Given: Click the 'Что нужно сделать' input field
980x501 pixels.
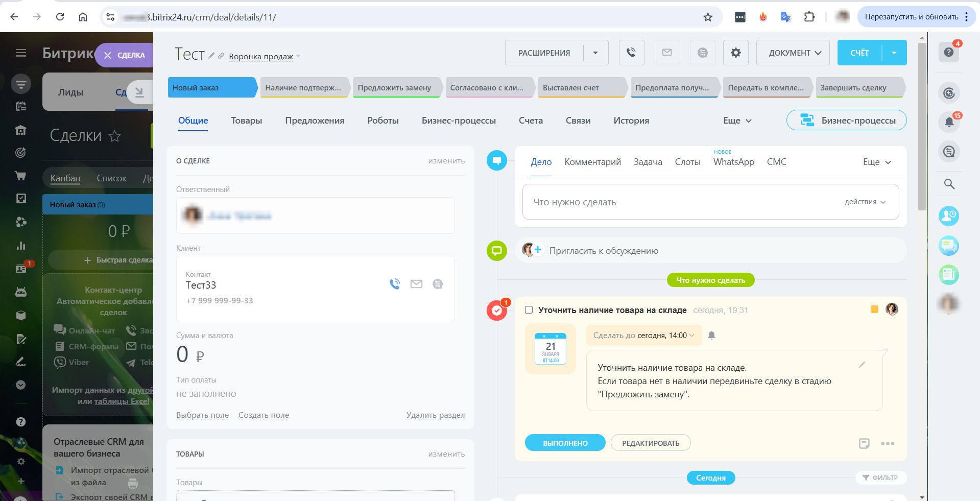Looking at the screenshot, I should [679, 202].
